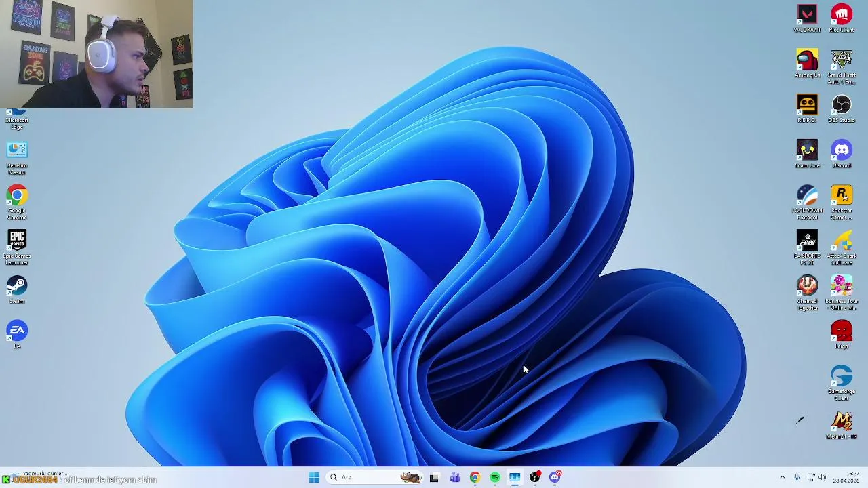Open the VALORANT desktop shortcut
868x488 pixels.
807,18
